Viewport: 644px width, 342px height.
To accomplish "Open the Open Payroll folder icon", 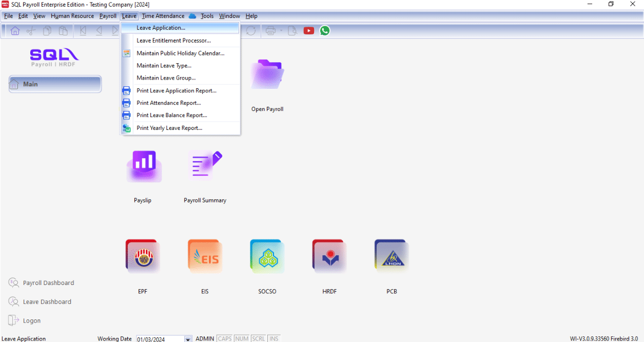I will tap(267, 75).
